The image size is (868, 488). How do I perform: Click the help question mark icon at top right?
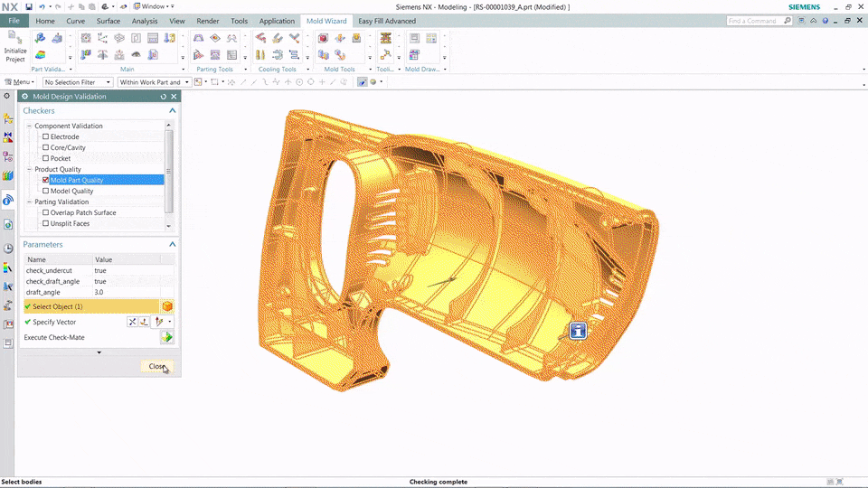tap(825, 21)
